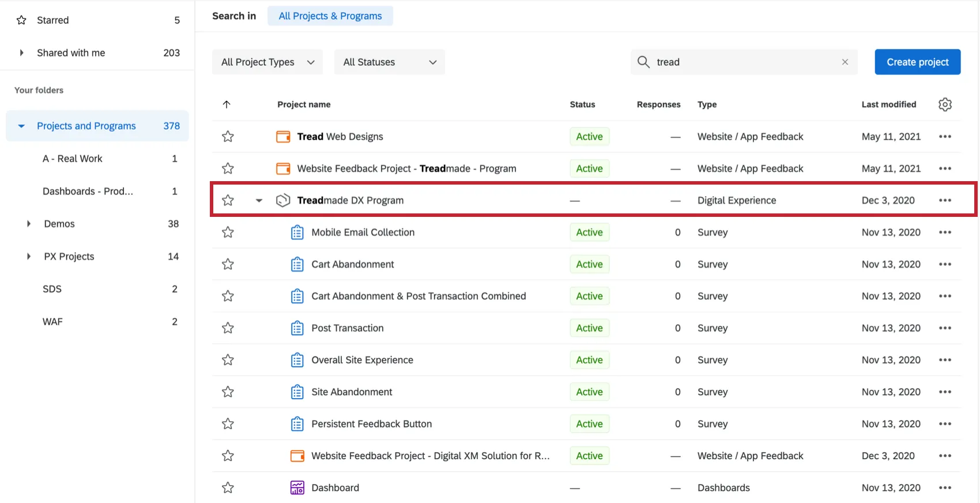This screenshot has height=503, width=980.
Task: Expand the Demos folder
Action: click(x=29, y=224)
